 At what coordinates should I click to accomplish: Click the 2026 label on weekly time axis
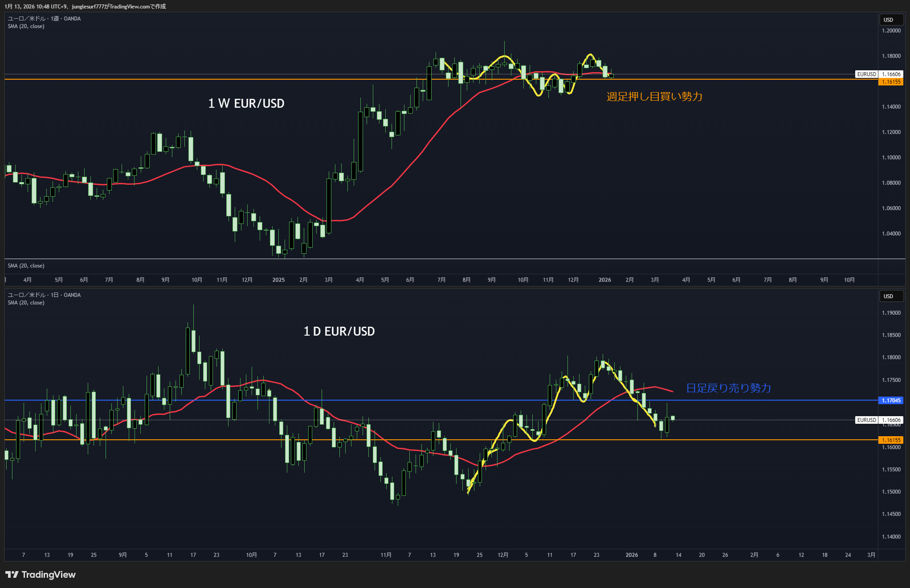[x=604, y=280]
